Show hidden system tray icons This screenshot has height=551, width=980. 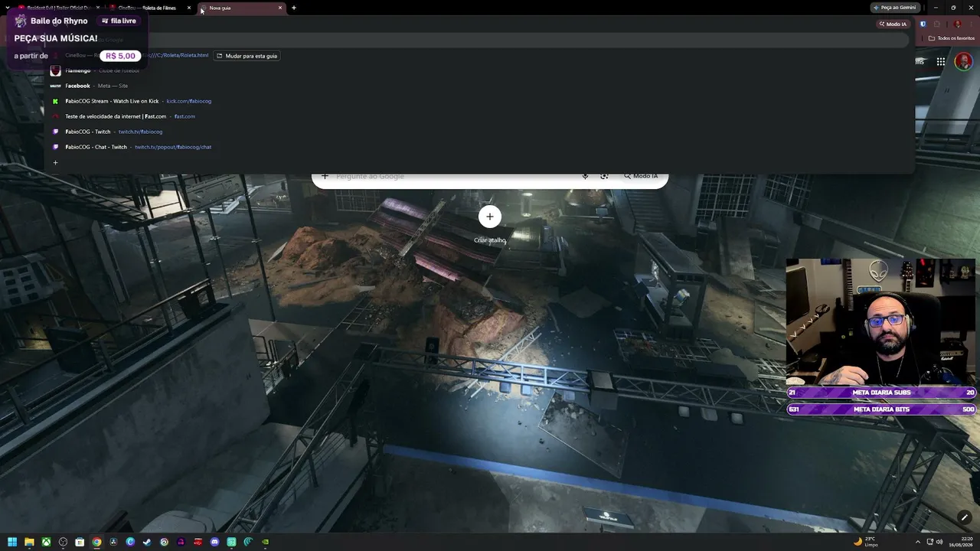click(x=917, y=542)
